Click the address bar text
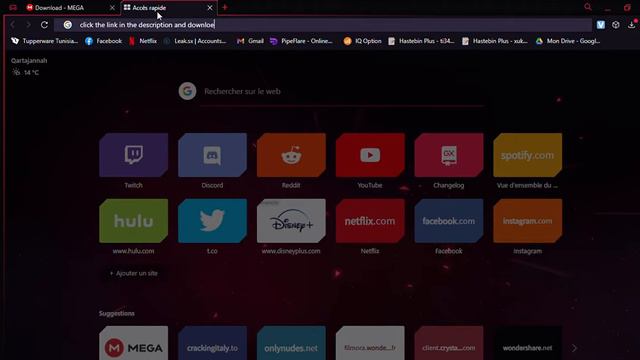Viewport: 640px width, 360px height. [147, 25]
